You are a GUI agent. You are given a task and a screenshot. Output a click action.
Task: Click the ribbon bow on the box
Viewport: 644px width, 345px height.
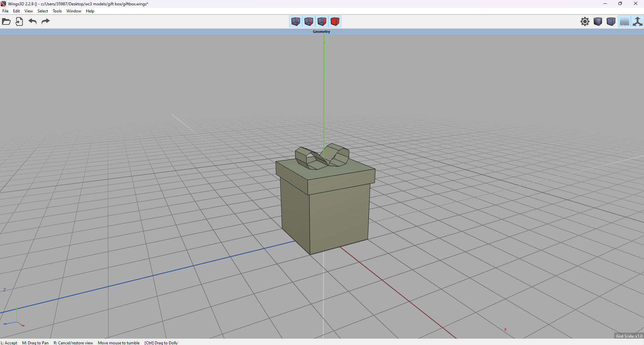pos(322,156)
